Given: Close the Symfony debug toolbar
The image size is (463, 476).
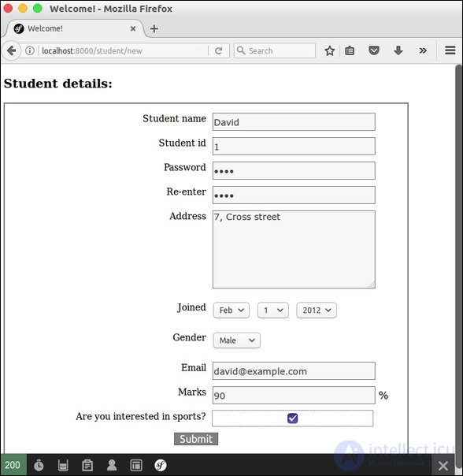Looking at the screenshot, I should point(443,465).
